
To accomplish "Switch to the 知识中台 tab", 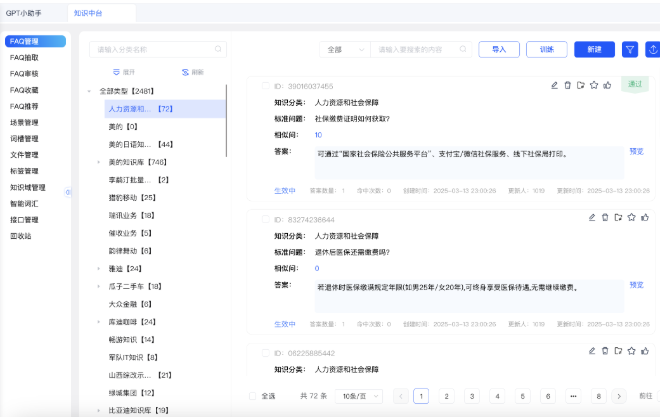I will (x=88, y=14).
